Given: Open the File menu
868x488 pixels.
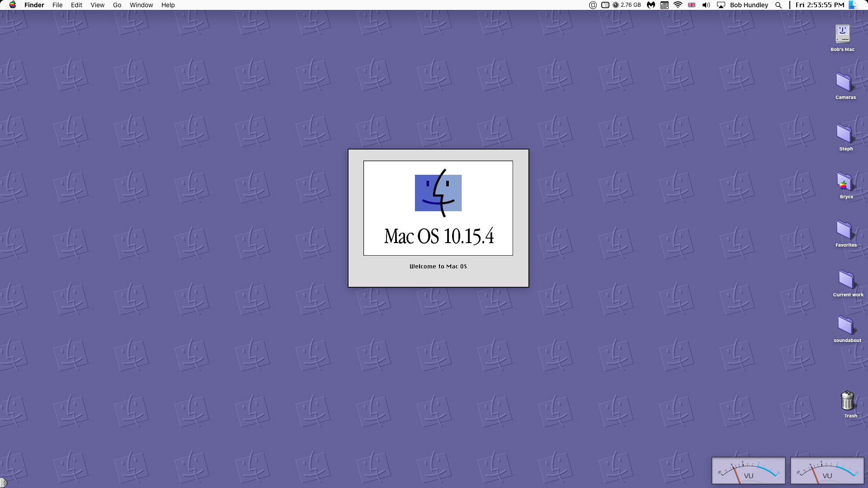Looking at the screenshot, I should point(57,5).
